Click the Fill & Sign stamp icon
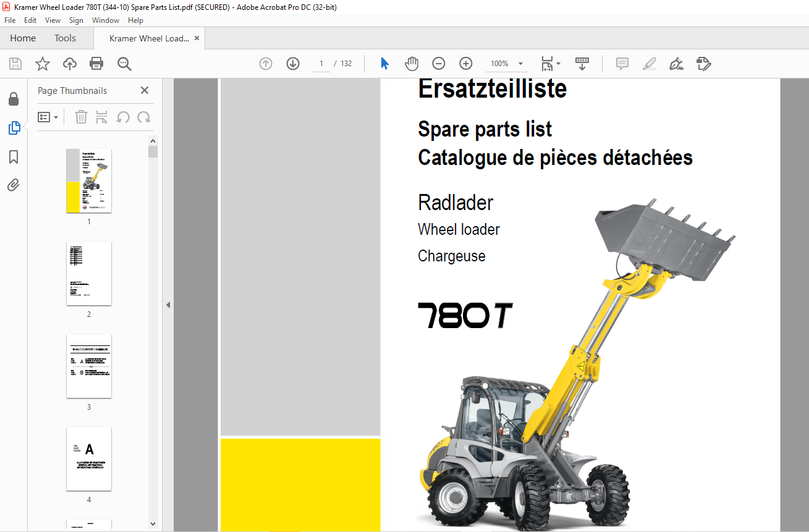809x532 pixels. (703, 64)
